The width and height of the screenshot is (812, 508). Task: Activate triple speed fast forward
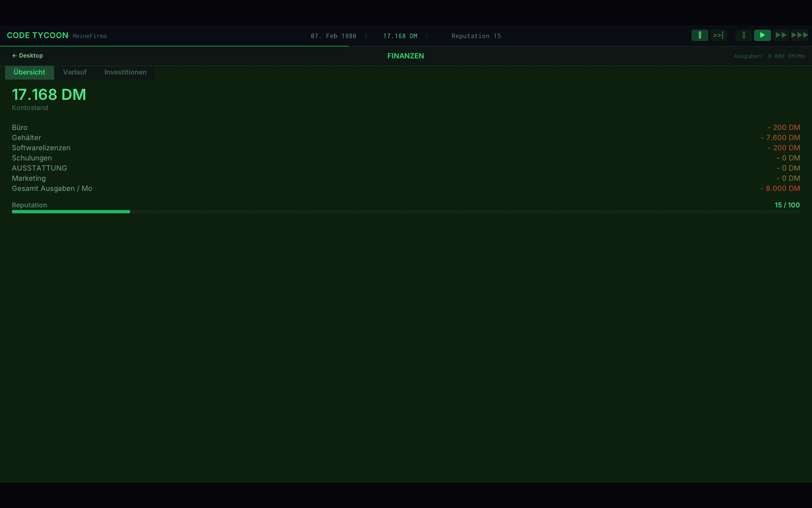[x=800, y=35]
